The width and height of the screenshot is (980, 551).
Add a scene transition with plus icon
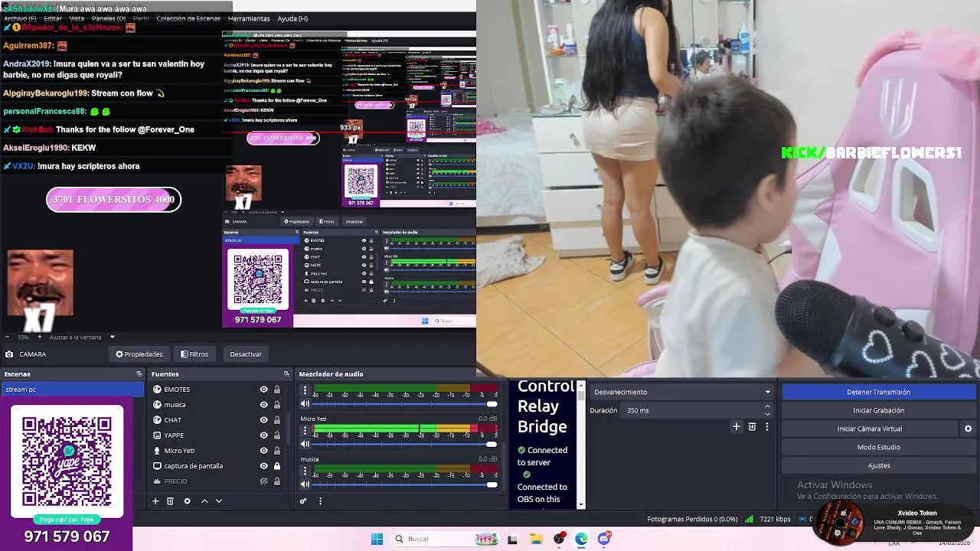736,427
